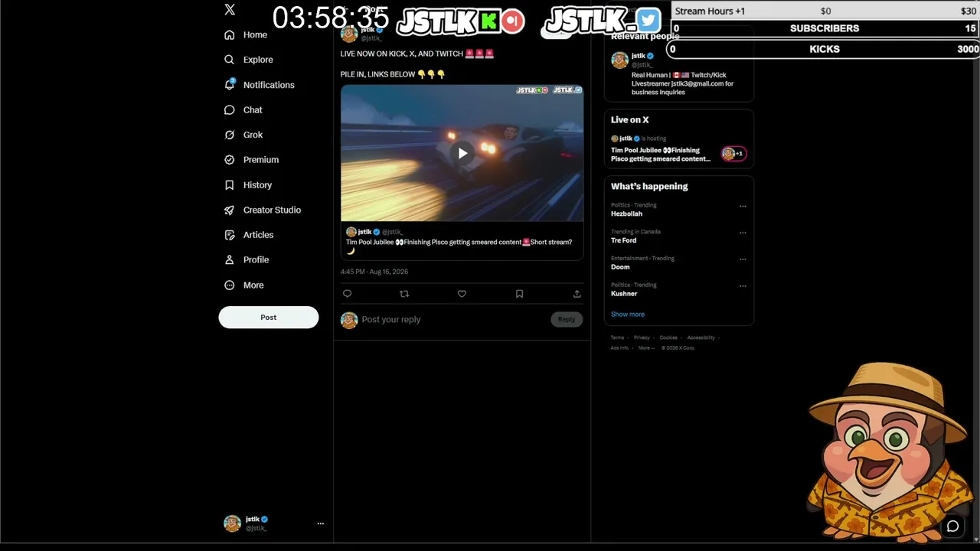Viewport: 980px width, 551px height.
Task: Open more options for the Hezbollah trend
Action: coord(743,207)
